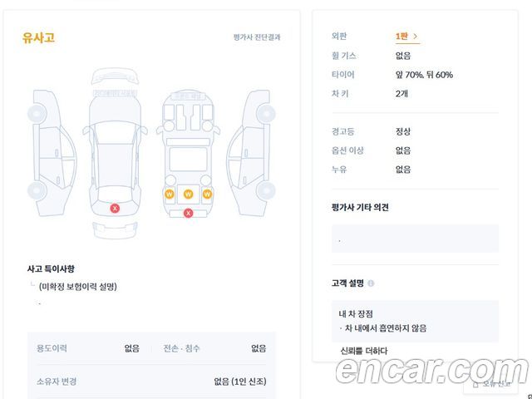Expand the 외판 1판 details
This screenshot has height=399, width=532.
click(406, 37)
